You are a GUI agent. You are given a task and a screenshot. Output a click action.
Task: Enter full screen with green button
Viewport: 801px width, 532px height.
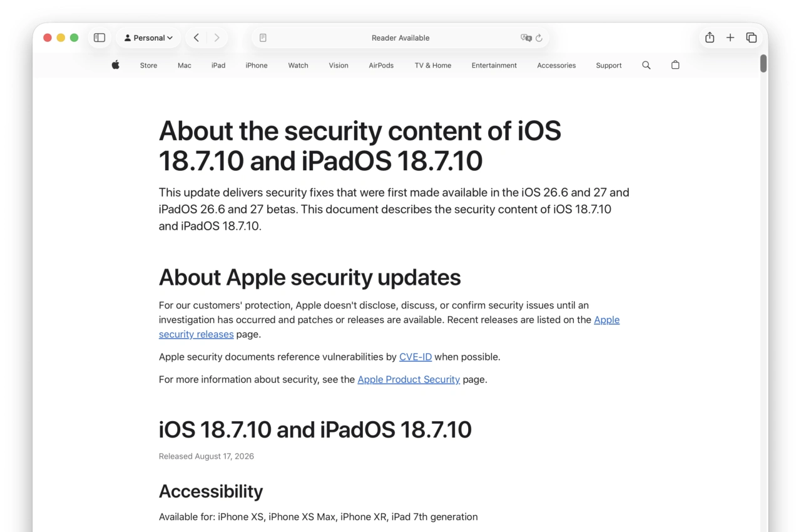tap(74, 38)
